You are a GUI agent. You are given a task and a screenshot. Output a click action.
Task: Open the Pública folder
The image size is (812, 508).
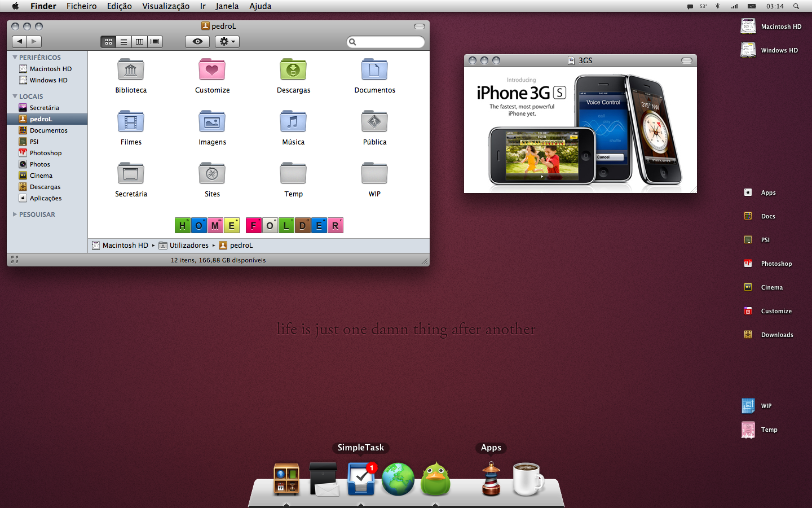pyautogui.click(x=374, y=122)
